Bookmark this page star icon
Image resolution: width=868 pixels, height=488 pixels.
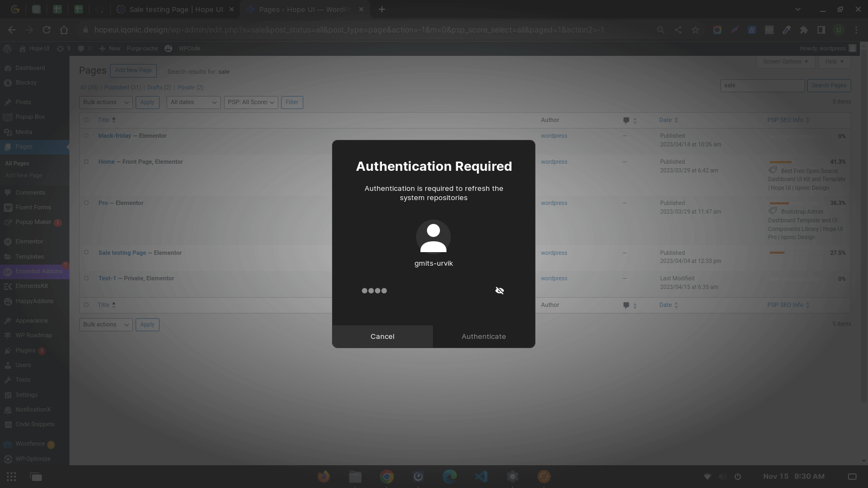(x=695, y=30)
